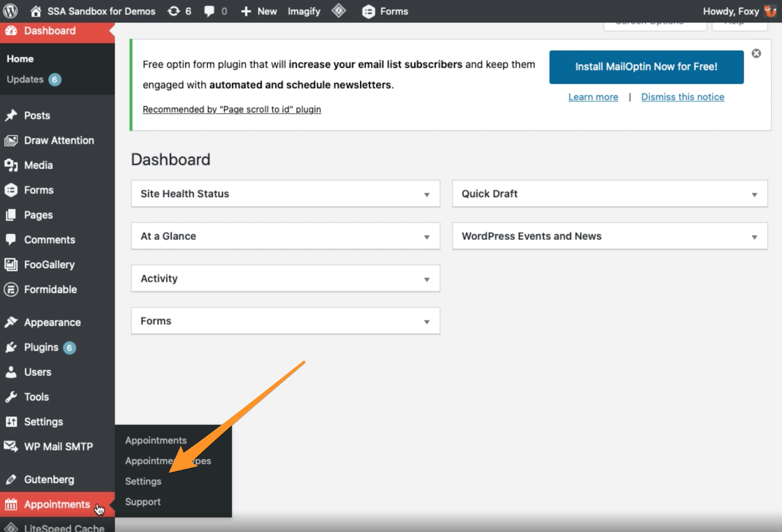The height and width of the screenshot is (532, 782).
Task: Click the Foxy user avatar
Action: point(770,11)
